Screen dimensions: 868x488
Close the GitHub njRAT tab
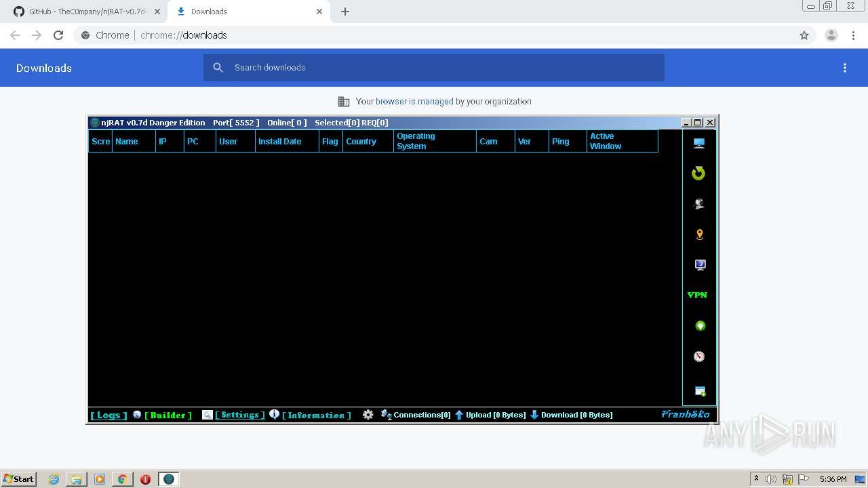[x=157, y=12]
